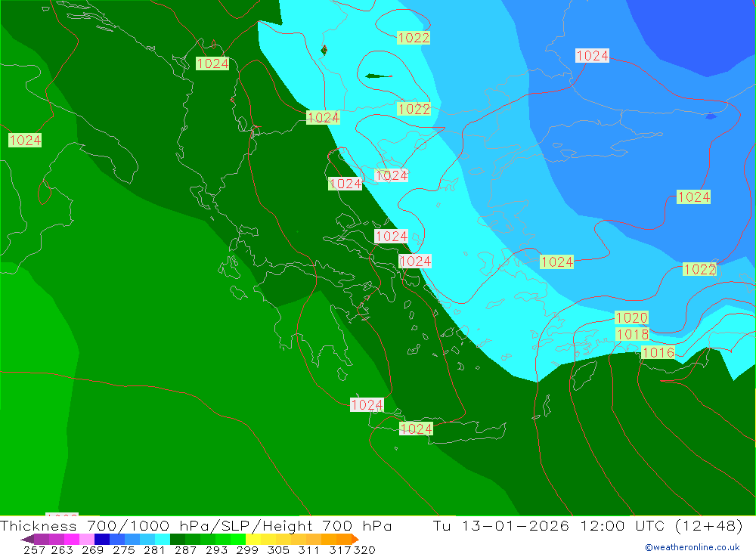Click the legend value 293
756x554 pixels.
click(216, 549)
